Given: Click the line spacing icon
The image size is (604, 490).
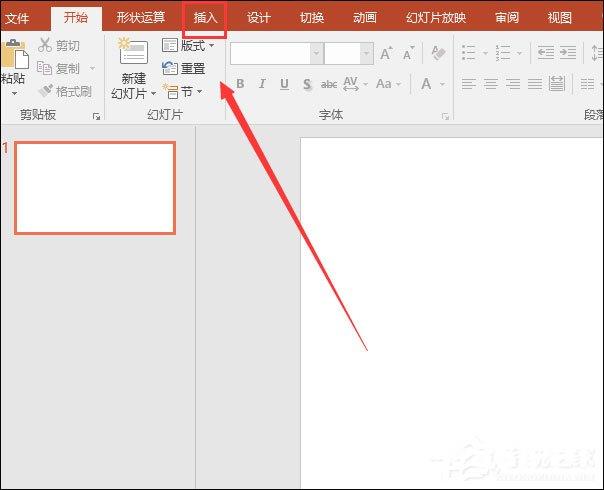Looking at the screenshot, I should [x=597, y=53].
